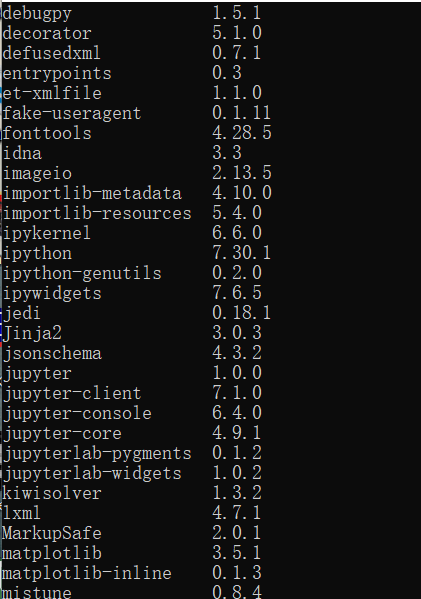This screenshot has height=599, width=421.
Task: Select the Jinja2 package row
Action: click(x=132, y=332)
